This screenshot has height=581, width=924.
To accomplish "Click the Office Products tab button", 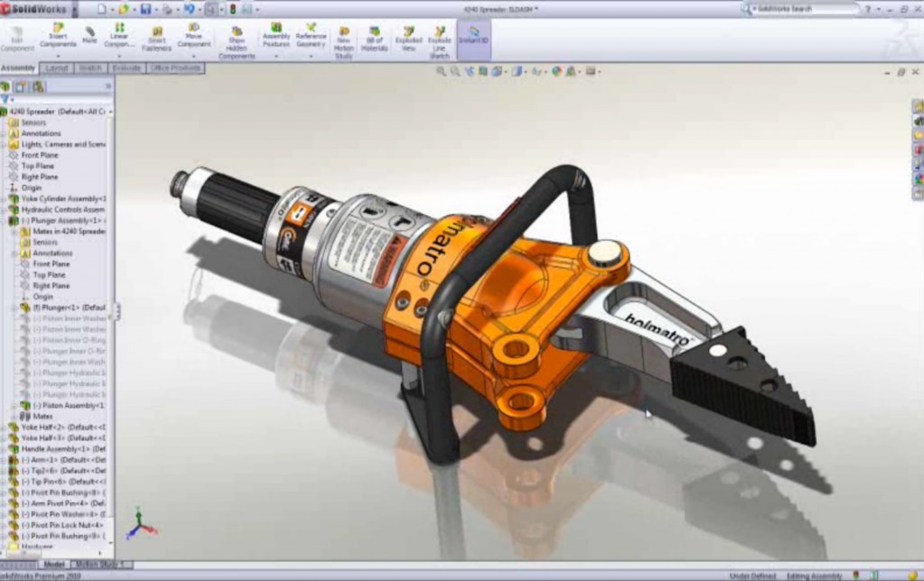I will pos(174,68).
